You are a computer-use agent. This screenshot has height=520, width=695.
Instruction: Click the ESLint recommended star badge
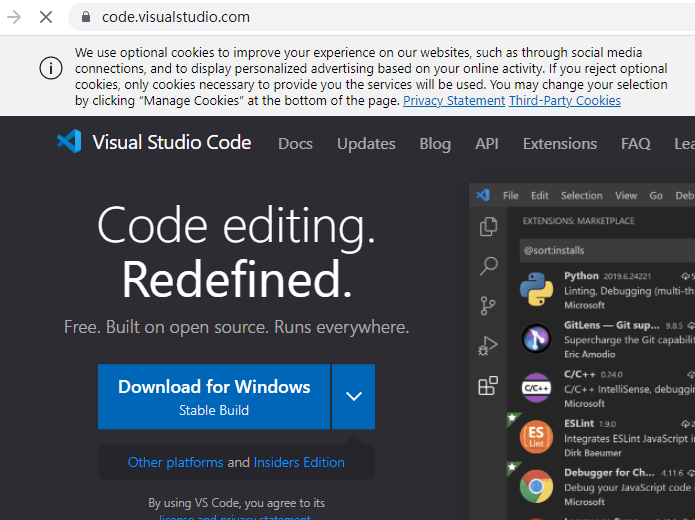click(513, 418)
